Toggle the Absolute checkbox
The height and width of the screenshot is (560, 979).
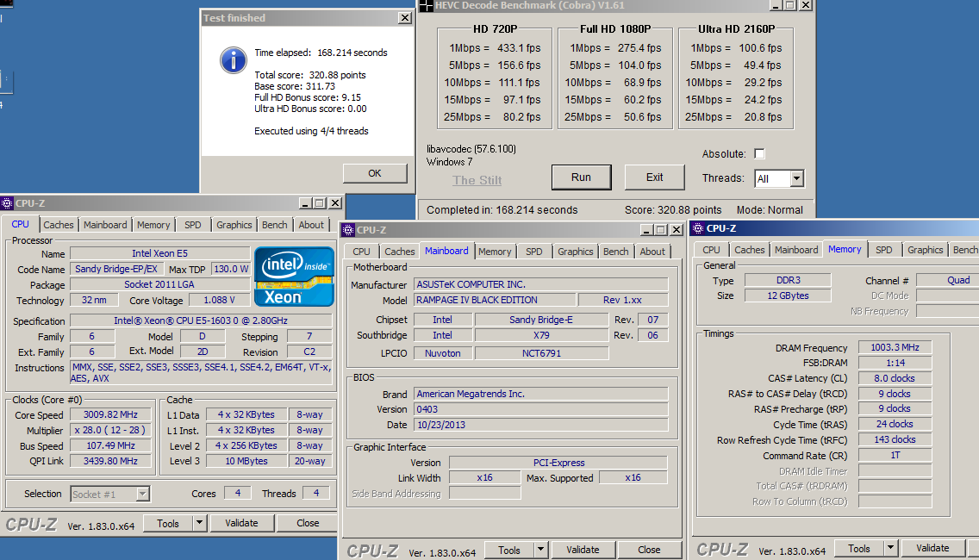[x=759, y=153]
